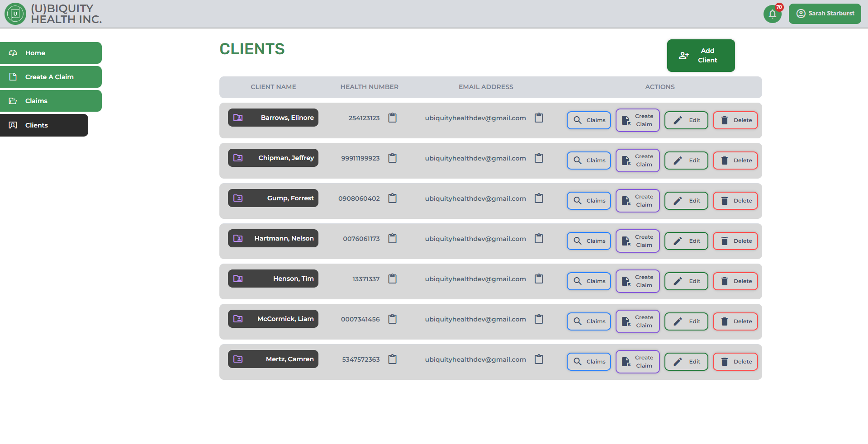Viewport: 868px width, 444px height.
Task: Copy McCormick, Liam's health number clipboard icon
Action: (392, 319)
